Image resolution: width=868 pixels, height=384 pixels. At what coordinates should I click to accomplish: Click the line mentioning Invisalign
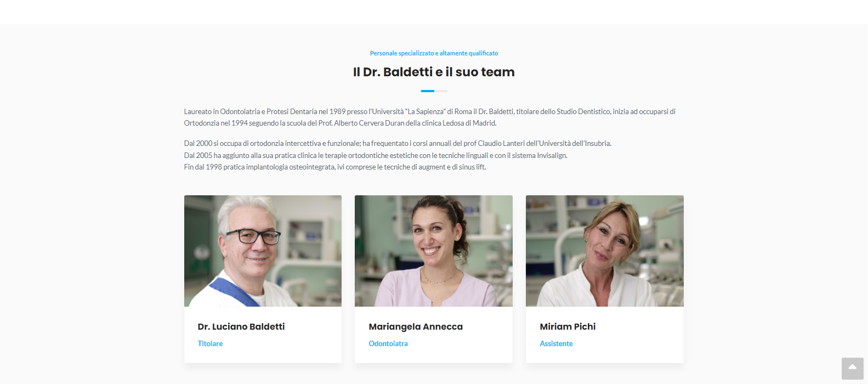376,155
